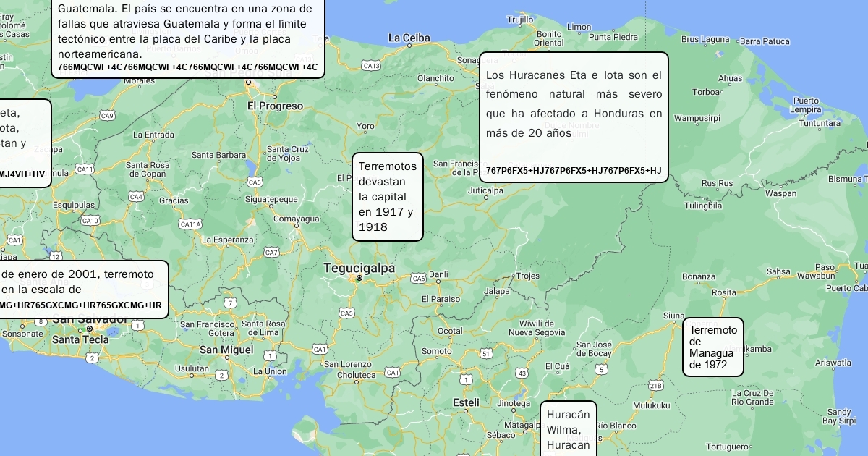Click the Huracán Wilma info box

[569, 429]
